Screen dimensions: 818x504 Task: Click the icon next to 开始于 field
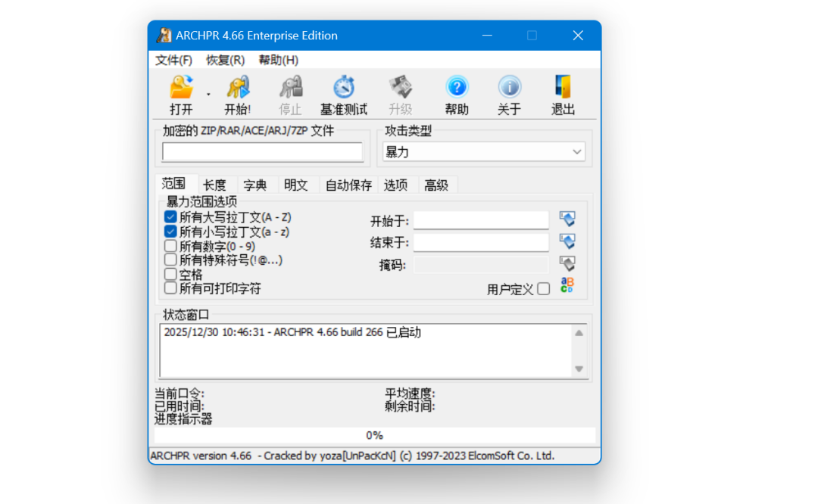pyautogui.click(x=567, y=219)
